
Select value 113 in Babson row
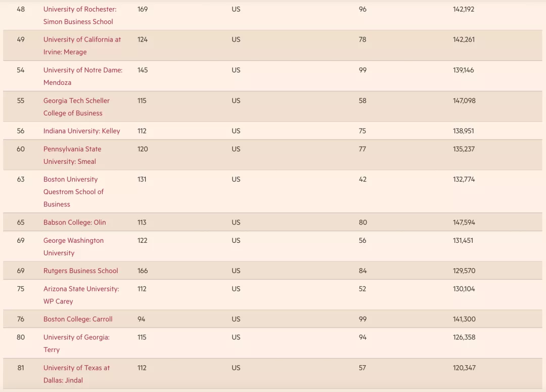[x=142, y=223]
